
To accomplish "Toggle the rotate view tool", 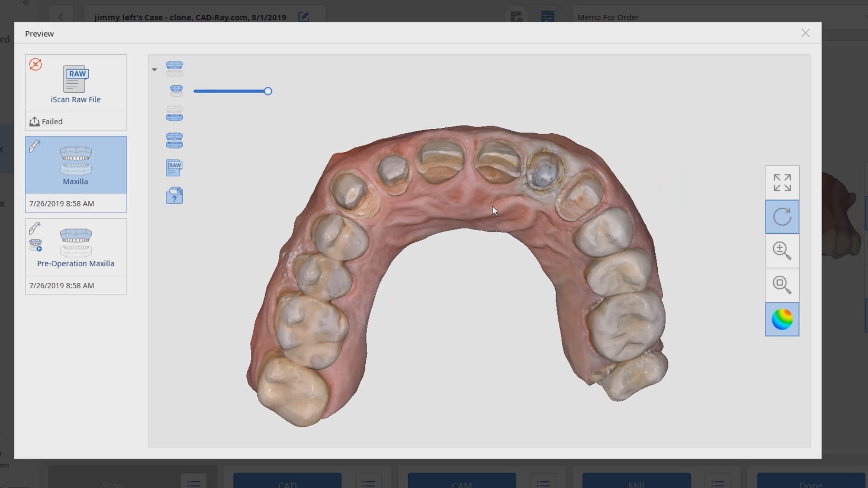I will point(782,217).
